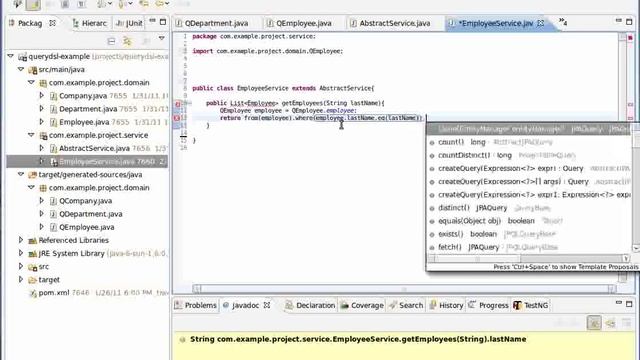The image size is (640, 360).
Task: Open the History view tab
Action: click(x=447, y=305)
